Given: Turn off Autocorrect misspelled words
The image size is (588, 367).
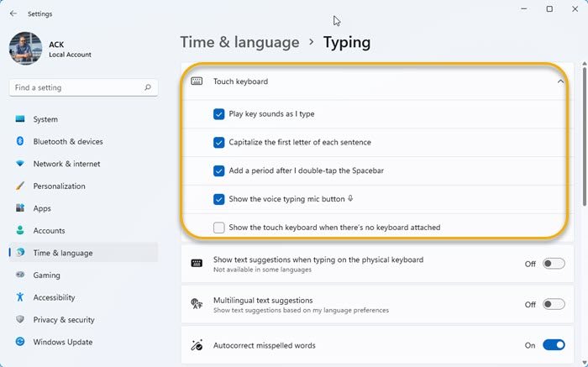Looking at the screenshot, I should tap(554, 345).
